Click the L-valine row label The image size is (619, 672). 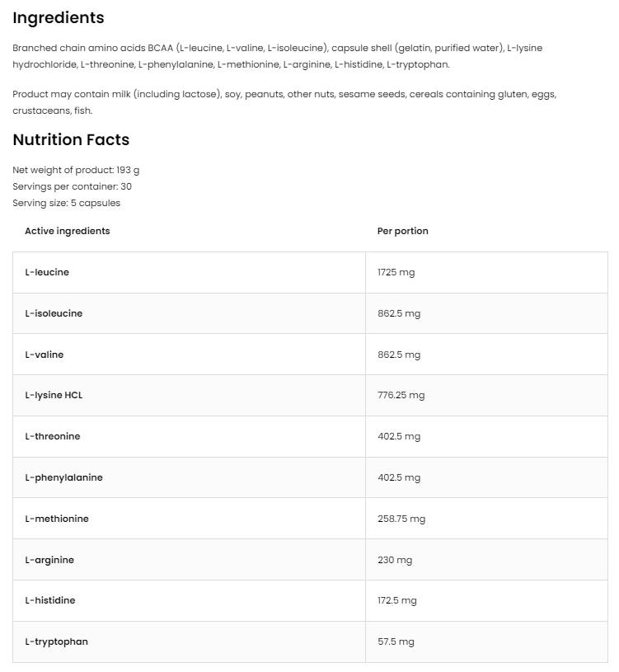(x=44, y=355)
